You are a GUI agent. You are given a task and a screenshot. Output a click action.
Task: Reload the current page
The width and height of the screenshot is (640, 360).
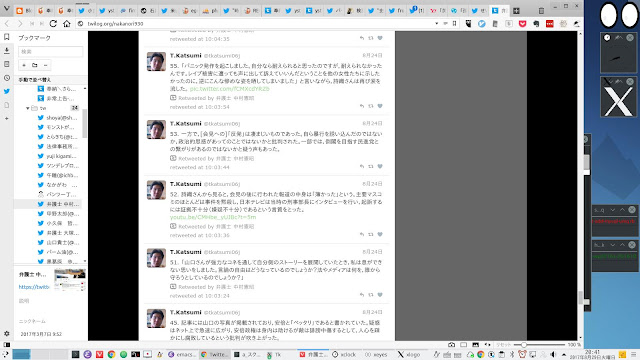pos(53,24)
